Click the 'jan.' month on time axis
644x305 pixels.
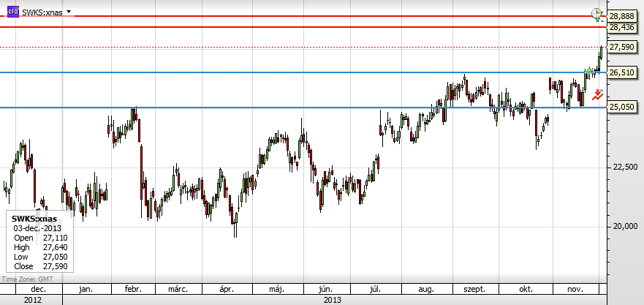[x=86, y=290]
